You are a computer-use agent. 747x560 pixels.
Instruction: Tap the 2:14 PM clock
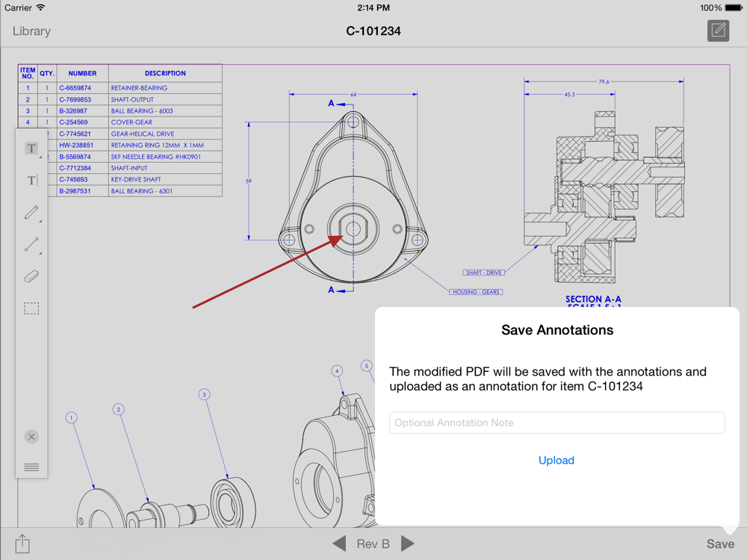pos(373,7)
